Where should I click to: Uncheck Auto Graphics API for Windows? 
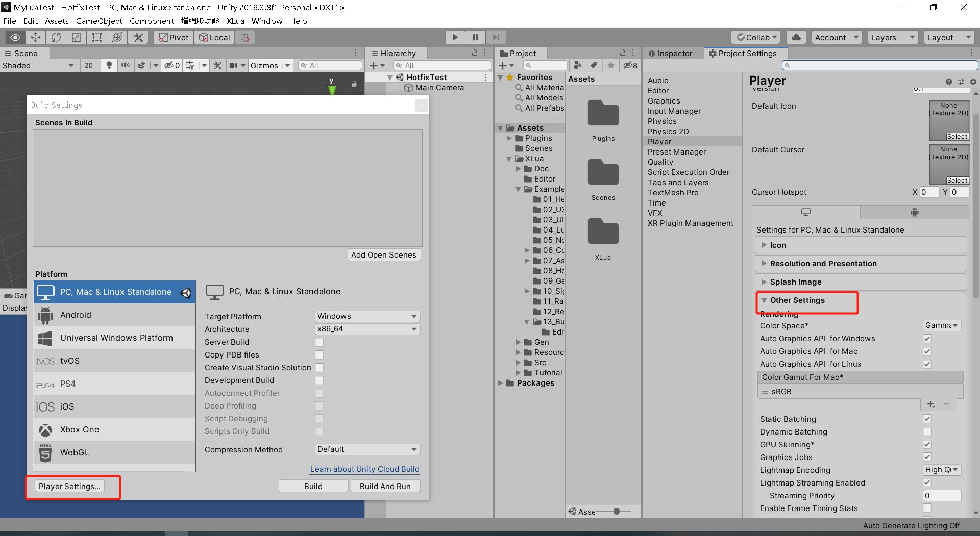click(927, 339)
